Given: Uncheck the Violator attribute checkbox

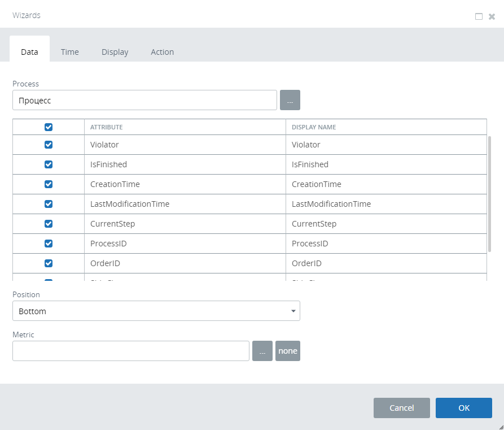Looking at the screenshot, I should pyautogui.click(x=49, y=145).
